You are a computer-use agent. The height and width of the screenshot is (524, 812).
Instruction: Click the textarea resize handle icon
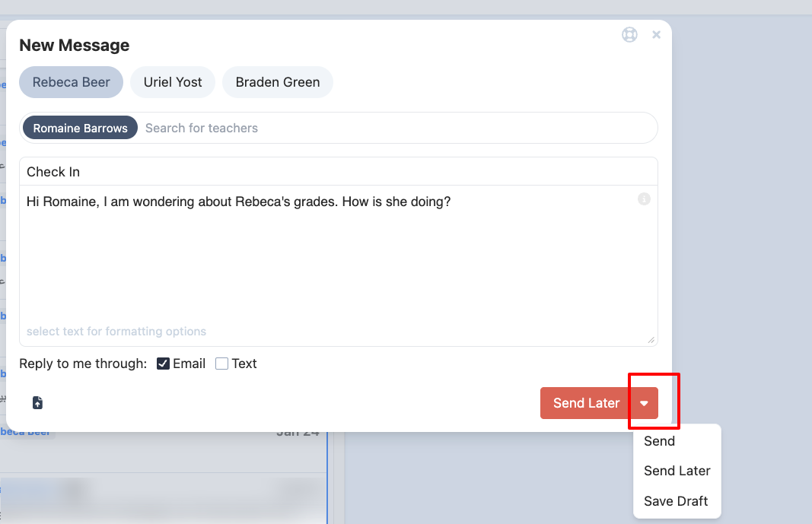(652, 339)
